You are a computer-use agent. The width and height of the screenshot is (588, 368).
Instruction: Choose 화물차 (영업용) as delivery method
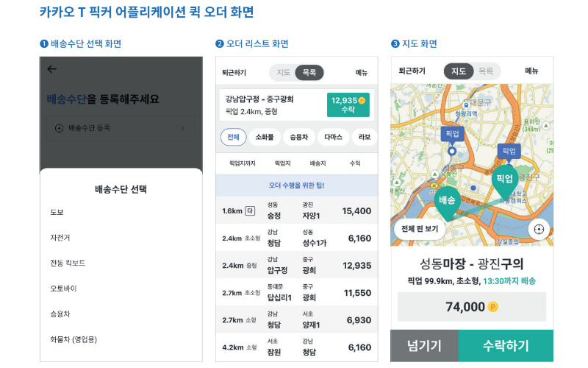pos(73,339)
